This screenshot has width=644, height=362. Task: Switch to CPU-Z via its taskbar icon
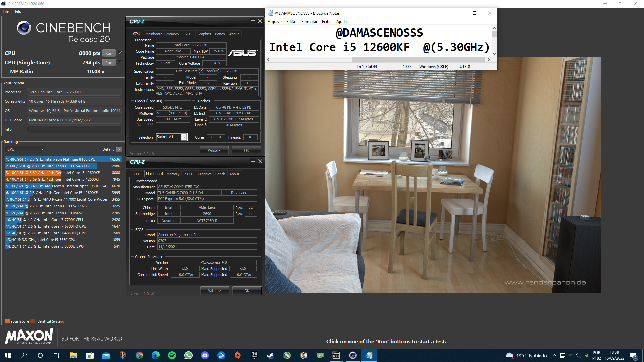pyautogui.click(x=336, y=355)
